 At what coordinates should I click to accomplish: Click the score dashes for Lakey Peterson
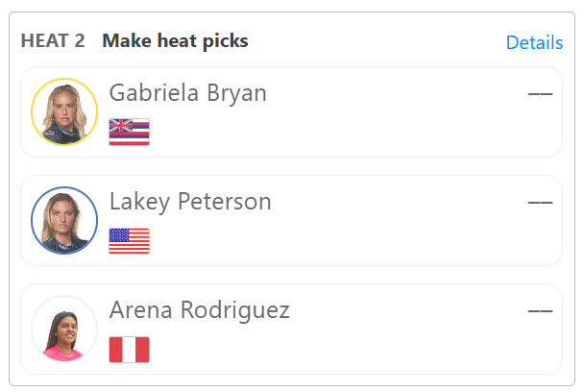tap(540, 203)
